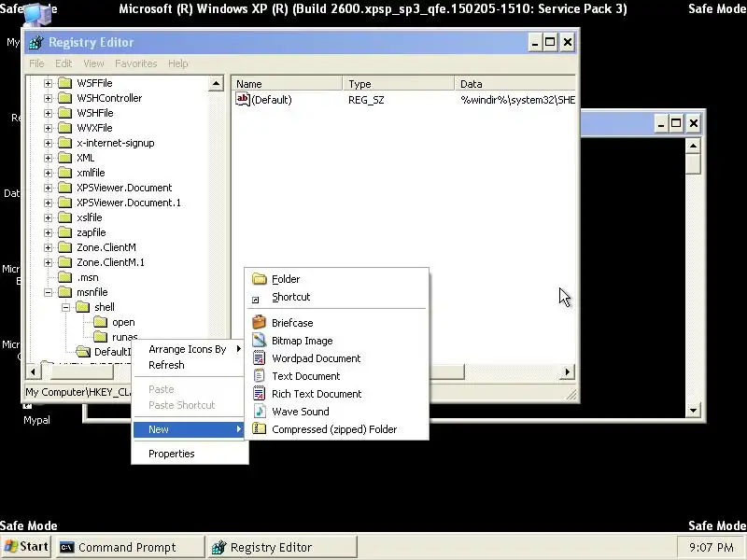Click the WSFFile folder icon
747x560 pixels.
click(64, 83)
